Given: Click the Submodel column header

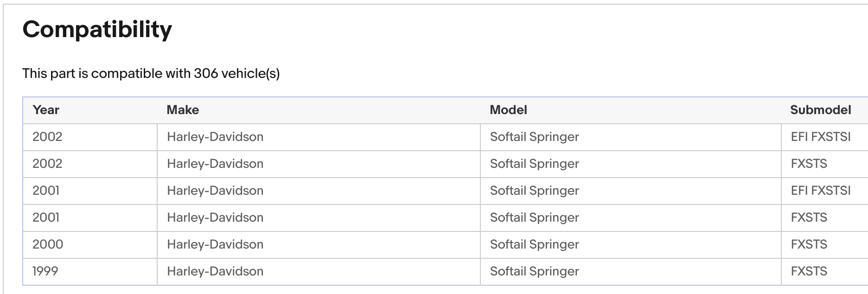Looking at the screenshot, I should [820, 110].
